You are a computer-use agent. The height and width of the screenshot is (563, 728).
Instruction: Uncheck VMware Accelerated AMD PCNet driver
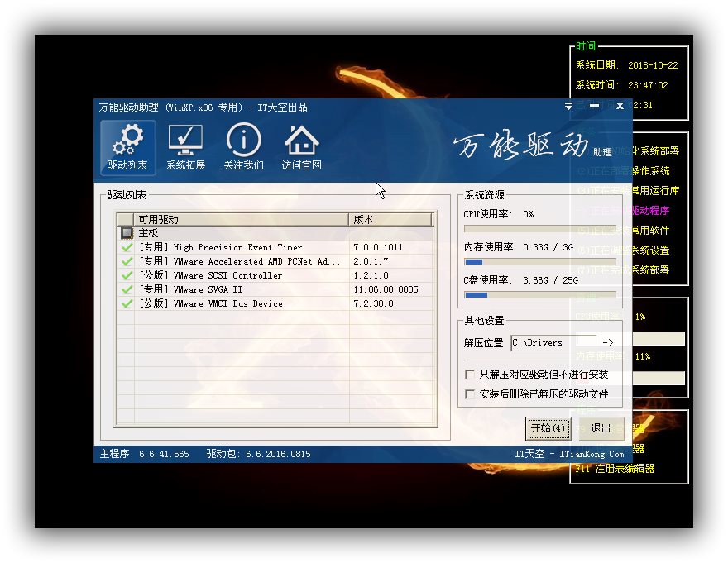point(127,261)
